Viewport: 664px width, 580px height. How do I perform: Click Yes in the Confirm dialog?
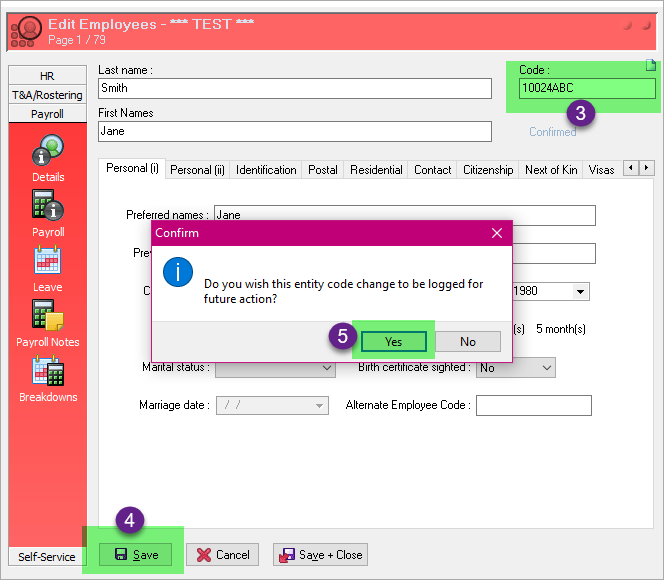(x=393, y=342)
